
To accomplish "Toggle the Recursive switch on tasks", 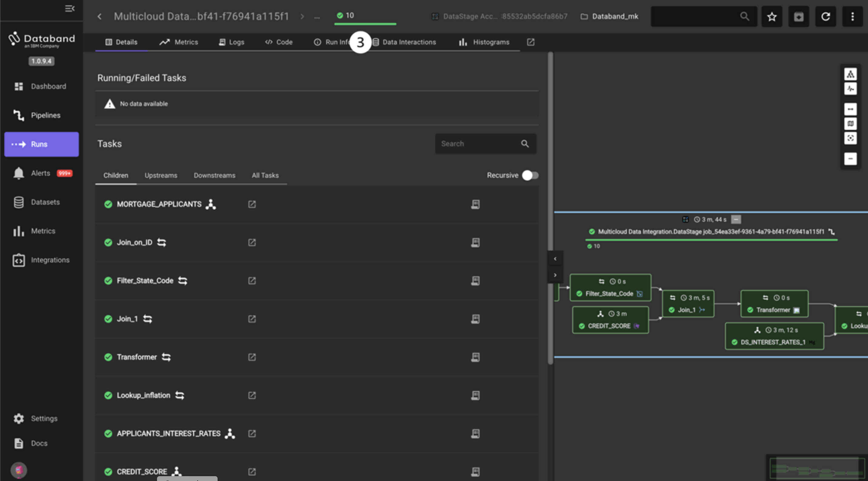I will [x=530, y=175].
